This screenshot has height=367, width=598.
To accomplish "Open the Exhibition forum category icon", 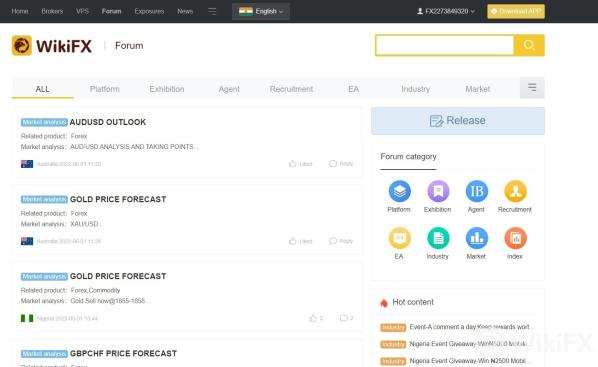I will (x=438, y=191).
